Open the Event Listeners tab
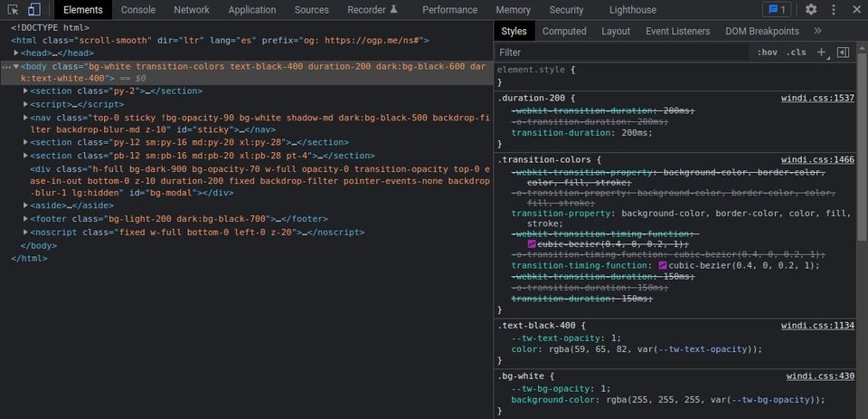This screenshot has height=419, width=868. coord(677,31)
